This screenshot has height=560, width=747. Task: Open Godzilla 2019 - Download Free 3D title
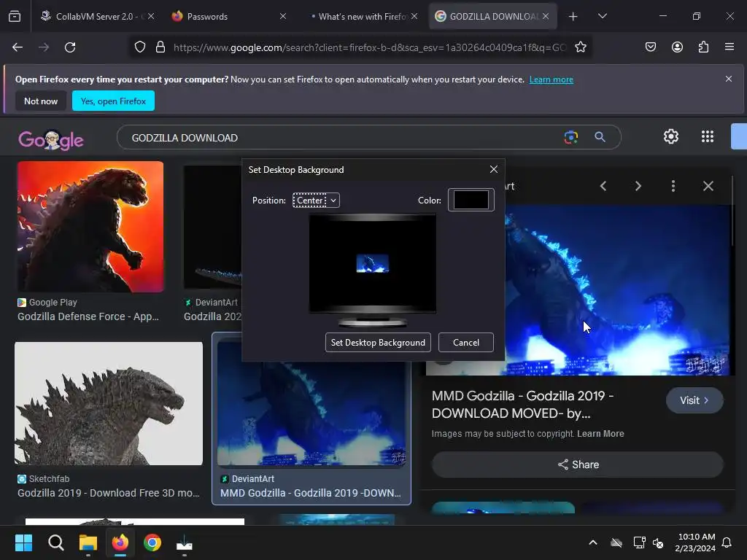pos(109,493)
